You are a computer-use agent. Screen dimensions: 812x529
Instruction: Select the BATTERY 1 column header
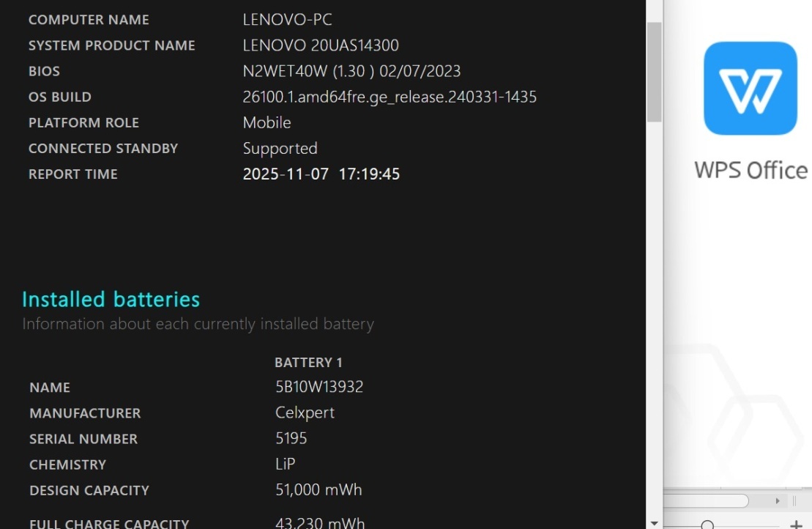pos(308,362)
